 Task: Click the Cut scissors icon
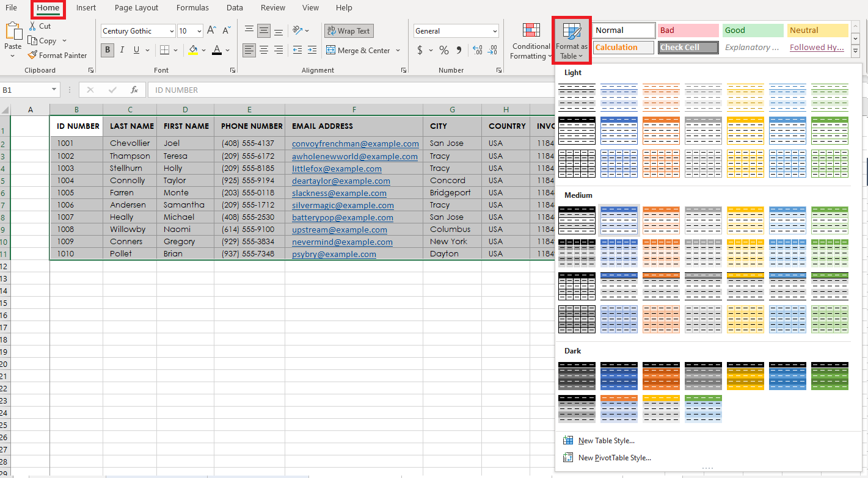pyautogui.click(x=33, y=26)
